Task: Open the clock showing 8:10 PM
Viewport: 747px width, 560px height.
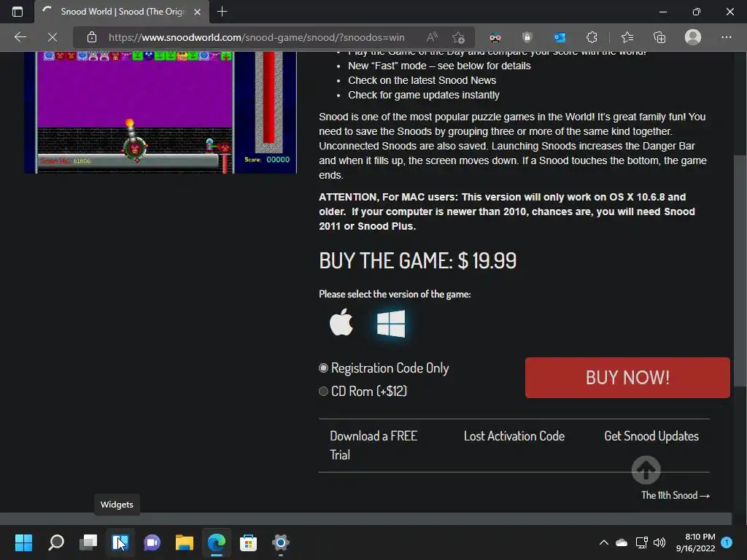Action: click(x=695, y=542)
